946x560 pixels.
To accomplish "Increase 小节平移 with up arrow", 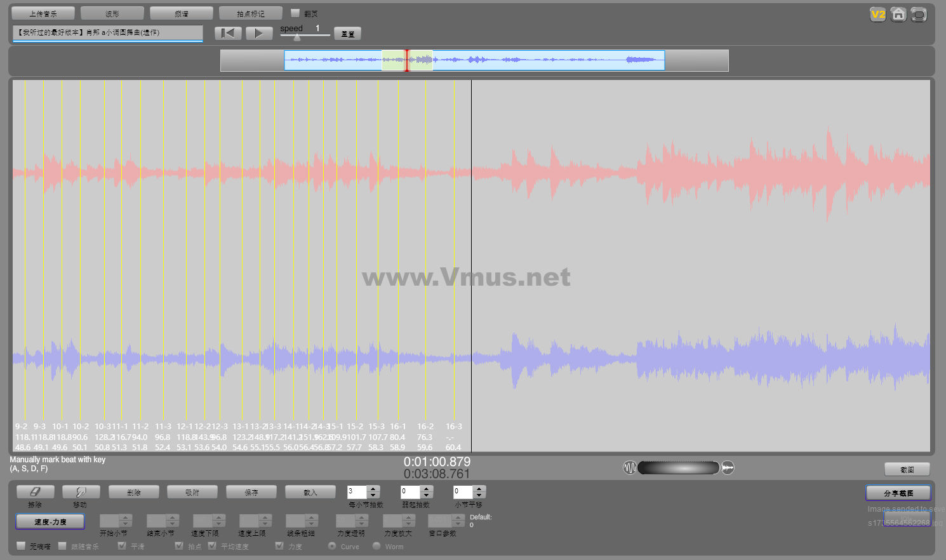I will click(479, 489).
